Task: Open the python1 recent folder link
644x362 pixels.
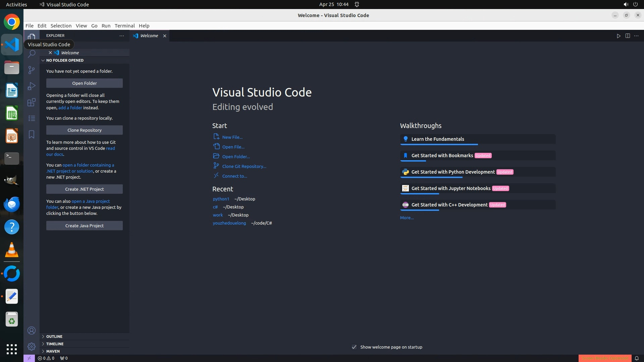Action: point(221,199)
